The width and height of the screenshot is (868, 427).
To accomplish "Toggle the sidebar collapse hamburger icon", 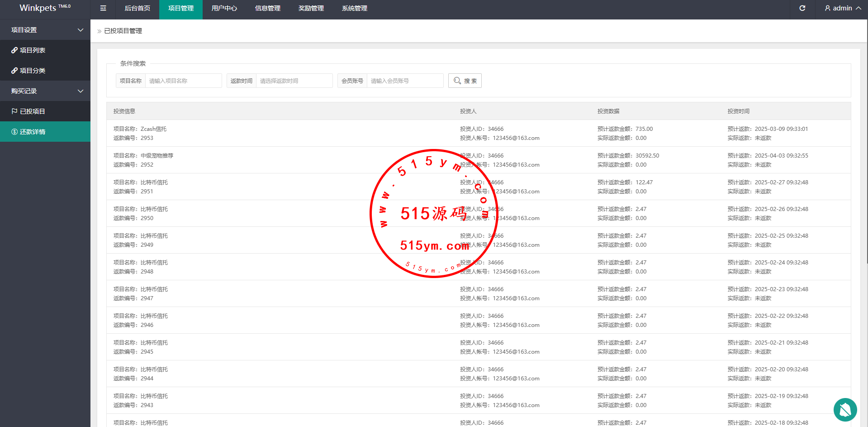I will click(103, 8).
